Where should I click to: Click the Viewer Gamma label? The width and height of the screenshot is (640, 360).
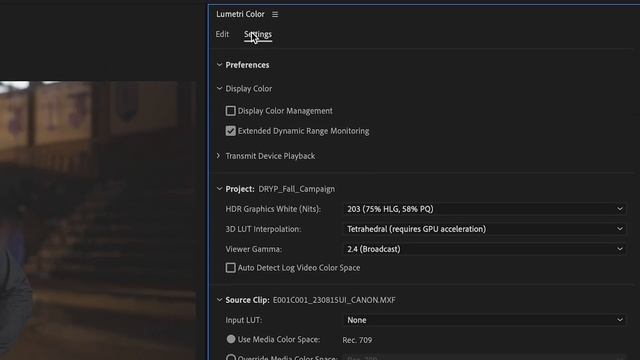point(253,249)
